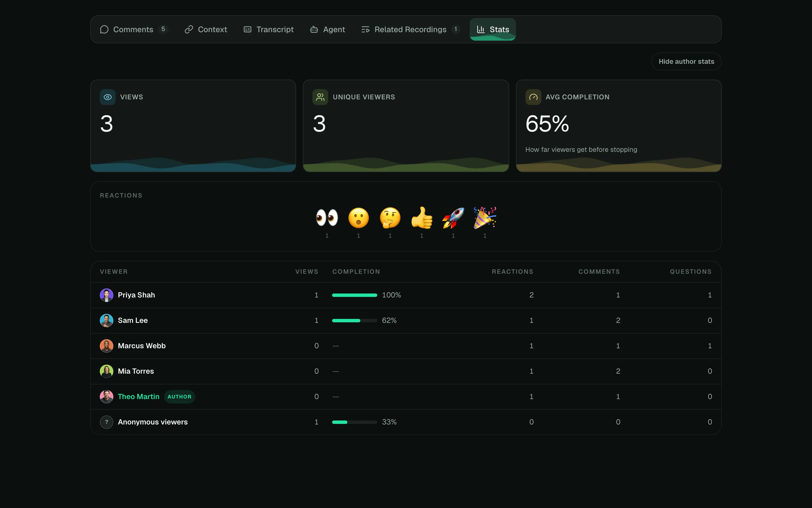Click the Comments count badge 5
This screenshot has width=812, height=508.
[163, 29]
